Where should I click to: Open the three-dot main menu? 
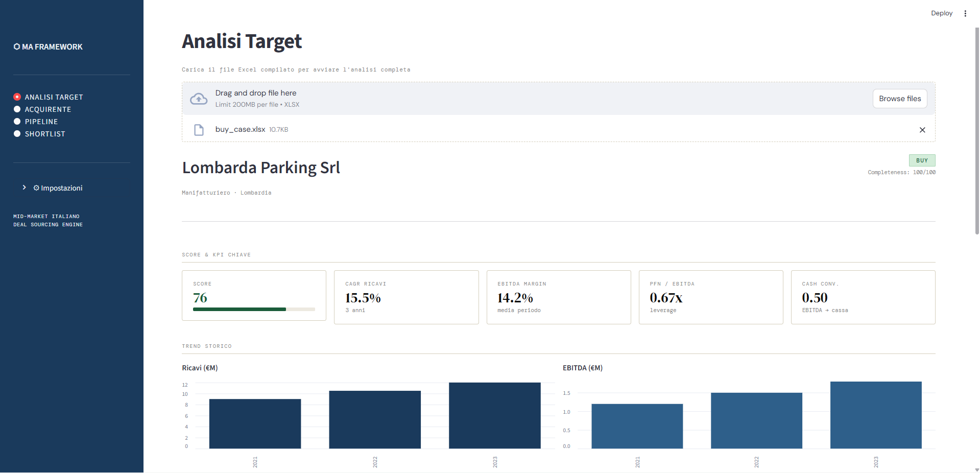965,13
